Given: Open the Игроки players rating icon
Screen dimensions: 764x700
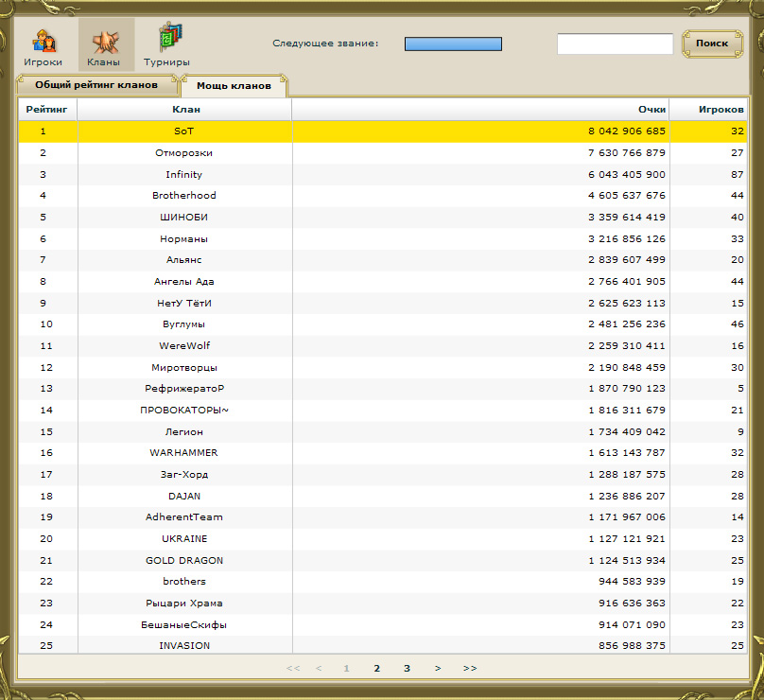Looking at the screenshot, I should point(43,42).
